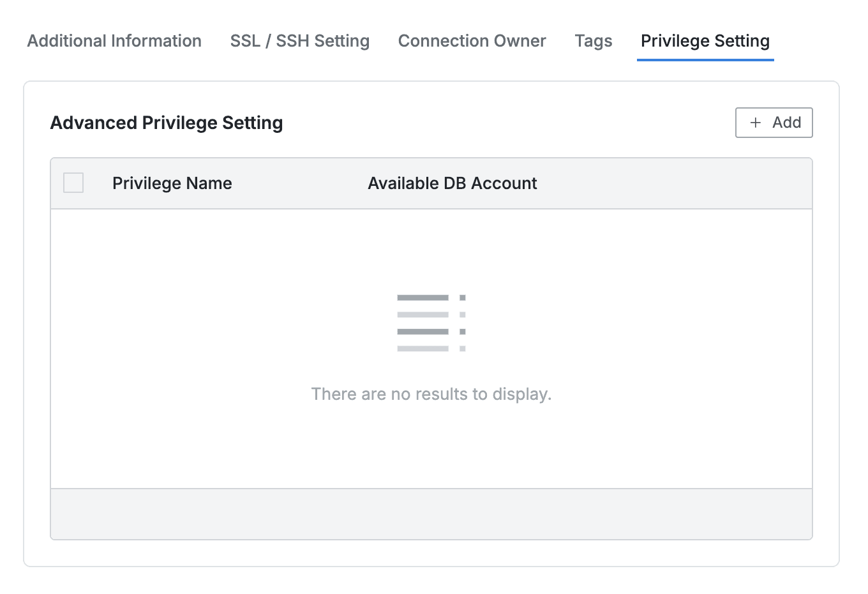Click the blue underline indicator under Privilege Setting
This screenshot has width=868, height=594.
pyautogui.click(x=705, y=59)
